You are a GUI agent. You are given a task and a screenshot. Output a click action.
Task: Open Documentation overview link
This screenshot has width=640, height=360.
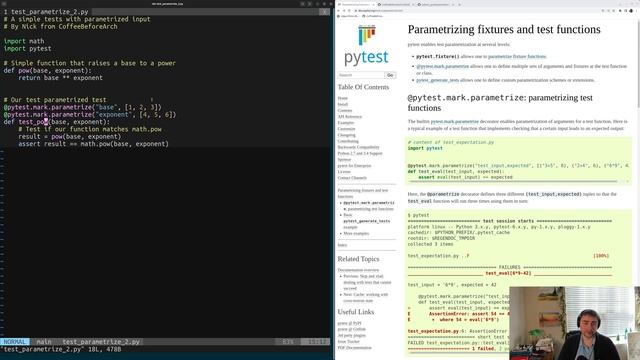(358, 270)
